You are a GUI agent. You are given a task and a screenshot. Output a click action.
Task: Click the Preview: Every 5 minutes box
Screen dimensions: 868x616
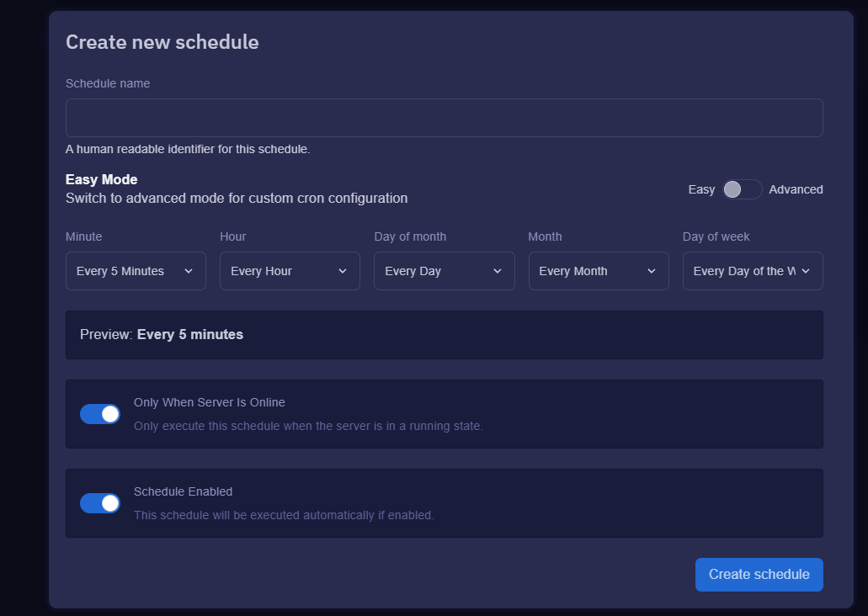click(444, 335)
